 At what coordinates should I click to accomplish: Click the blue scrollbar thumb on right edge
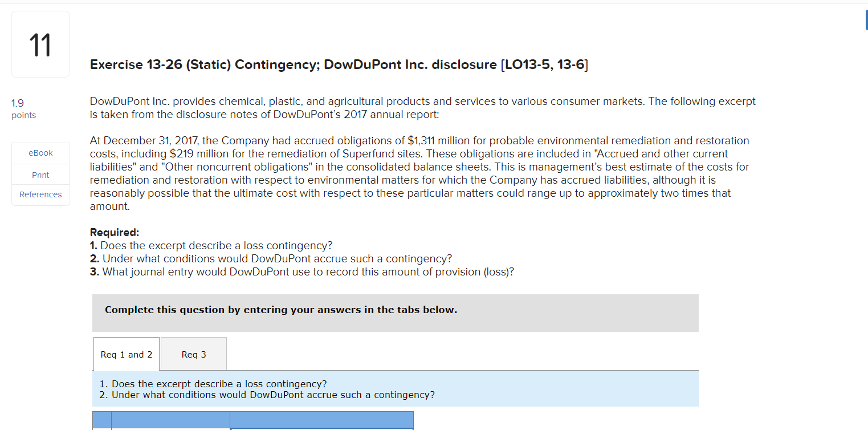pos(866,19)
